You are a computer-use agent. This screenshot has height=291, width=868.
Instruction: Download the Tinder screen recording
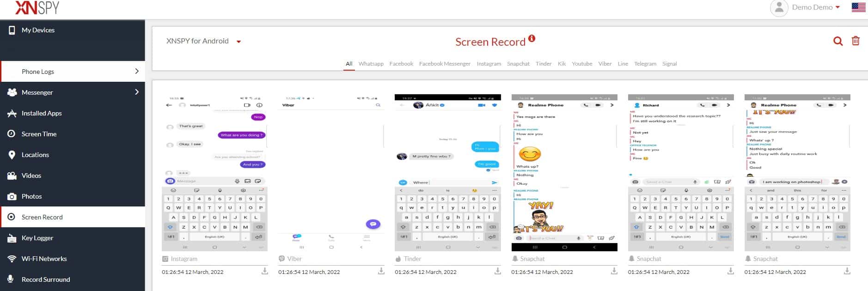(x=498, y=271)
